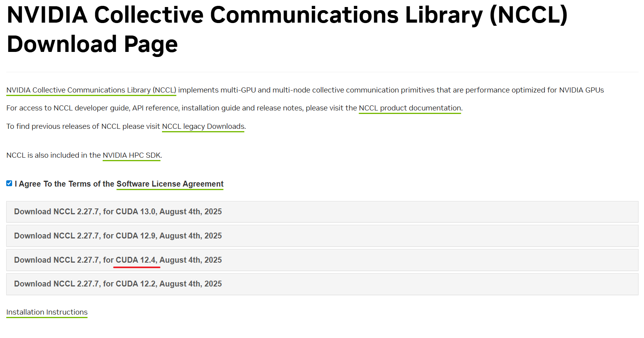
Task: Click the NCCL Download Page main heading
Action: pos(287,29)
